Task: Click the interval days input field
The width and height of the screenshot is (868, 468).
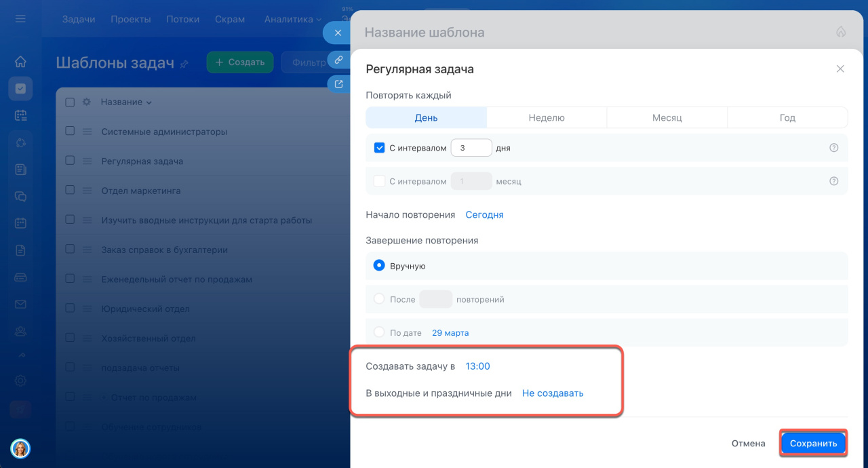Action: pos(471,148)
